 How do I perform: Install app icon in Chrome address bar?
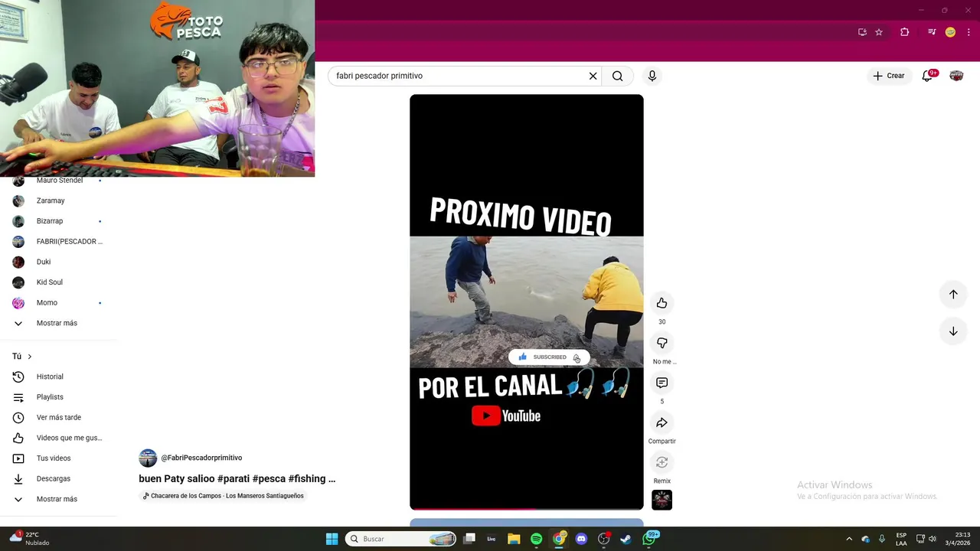tap(862, 32)
